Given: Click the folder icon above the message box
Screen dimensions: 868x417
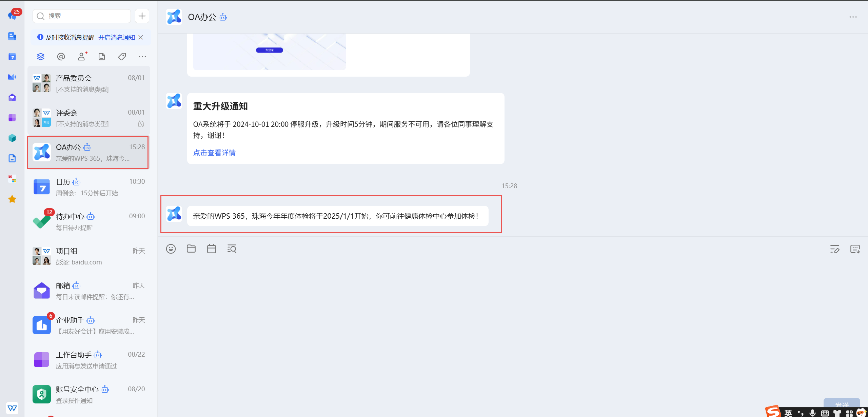Looking at the screenshot, I should pyautogui.click(x=191, y=249).
